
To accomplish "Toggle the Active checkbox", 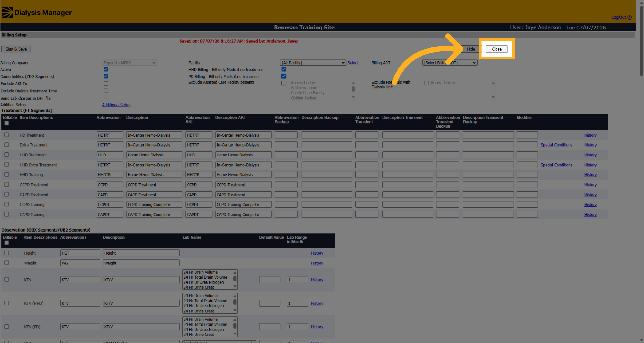I will point(106,69).
